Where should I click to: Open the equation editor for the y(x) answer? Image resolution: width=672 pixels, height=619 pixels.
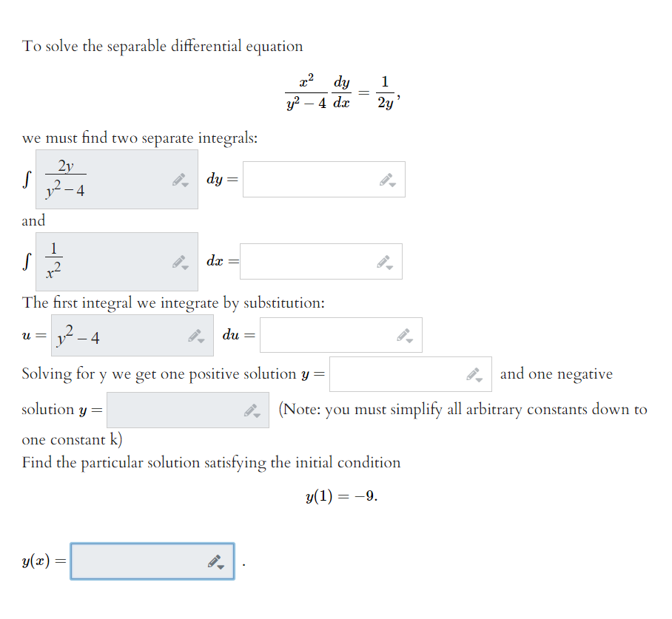[212, 560]
